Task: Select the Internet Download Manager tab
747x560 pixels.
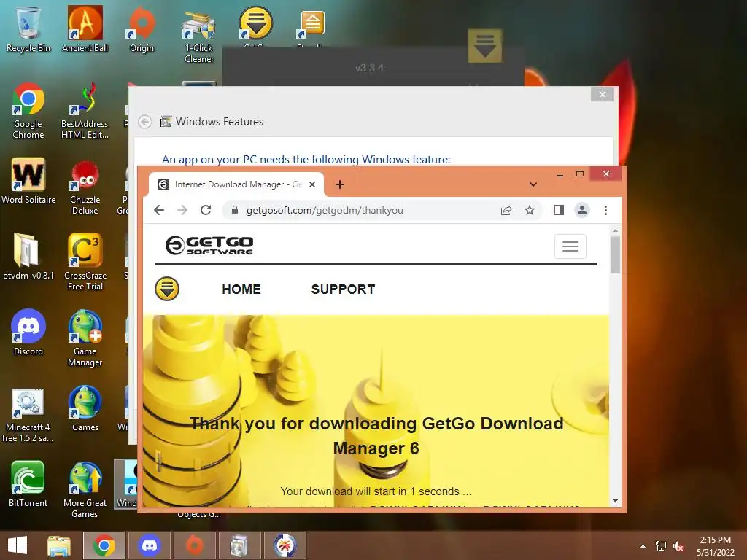Action: click(236, 184)
